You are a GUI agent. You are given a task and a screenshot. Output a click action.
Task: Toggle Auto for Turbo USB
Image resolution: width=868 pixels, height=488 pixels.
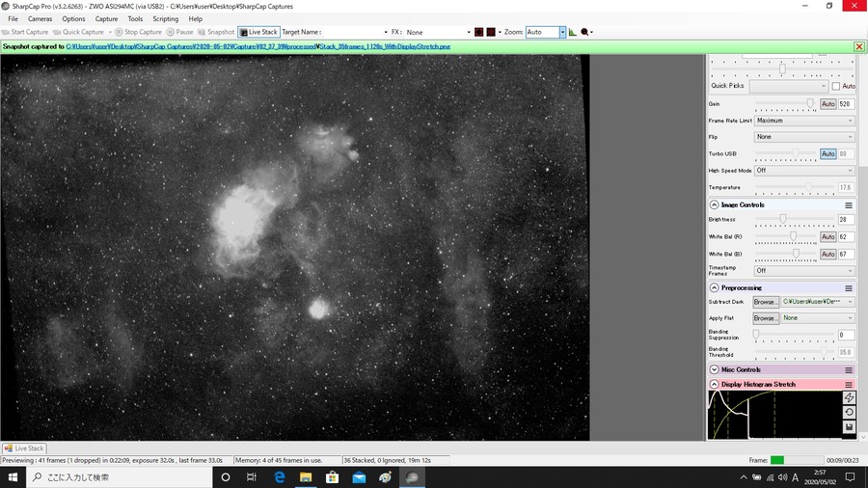pos(827,153)
